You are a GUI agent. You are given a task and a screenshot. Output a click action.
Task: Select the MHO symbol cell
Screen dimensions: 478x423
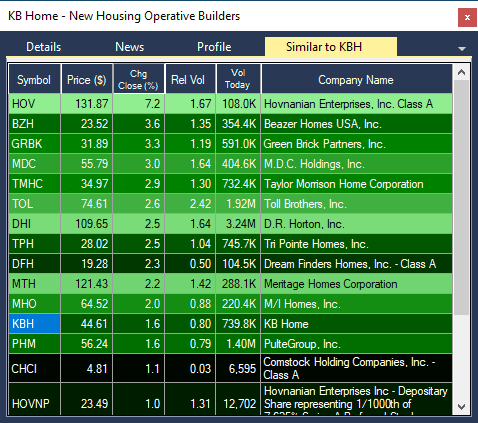(x=34, y=304)
